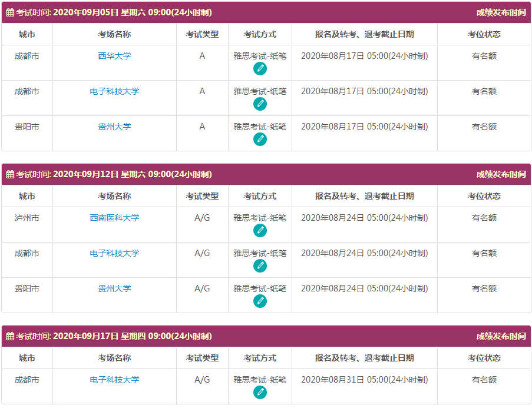Open the 西华大学 test venue link
The width and height of the screenshot is (532, 415).
pos(114,56)
